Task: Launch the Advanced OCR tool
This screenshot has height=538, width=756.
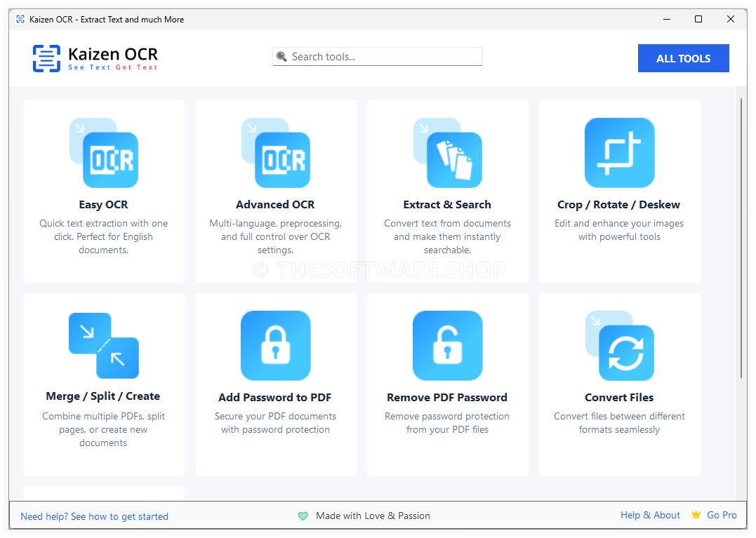Action: [x=275, y=191]
